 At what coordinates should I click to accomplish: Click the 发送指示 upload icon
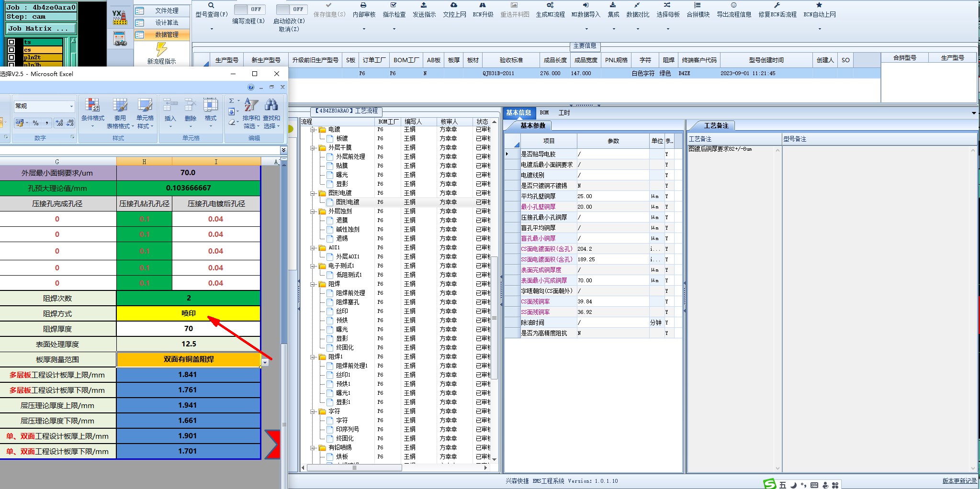coord(424,5)
